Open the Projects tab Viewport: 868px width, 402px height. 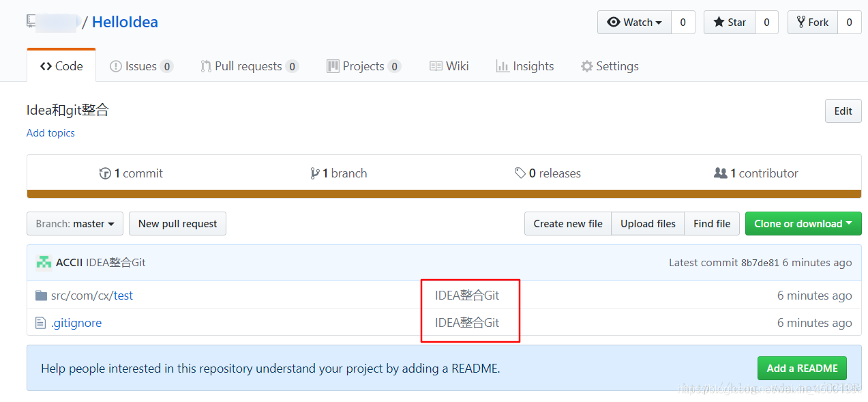[x=363, y=66]
